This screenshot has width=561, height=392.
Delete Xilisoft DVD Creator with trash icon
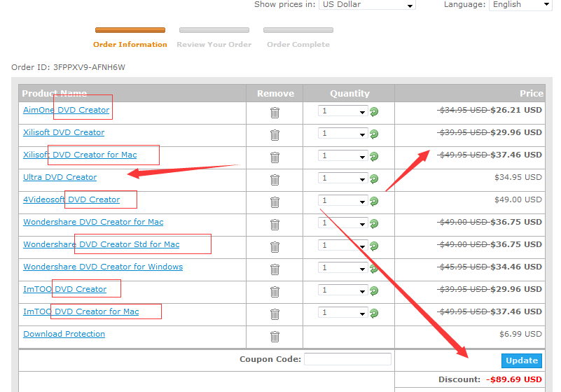pyautogui.click(x=275, y=135)
